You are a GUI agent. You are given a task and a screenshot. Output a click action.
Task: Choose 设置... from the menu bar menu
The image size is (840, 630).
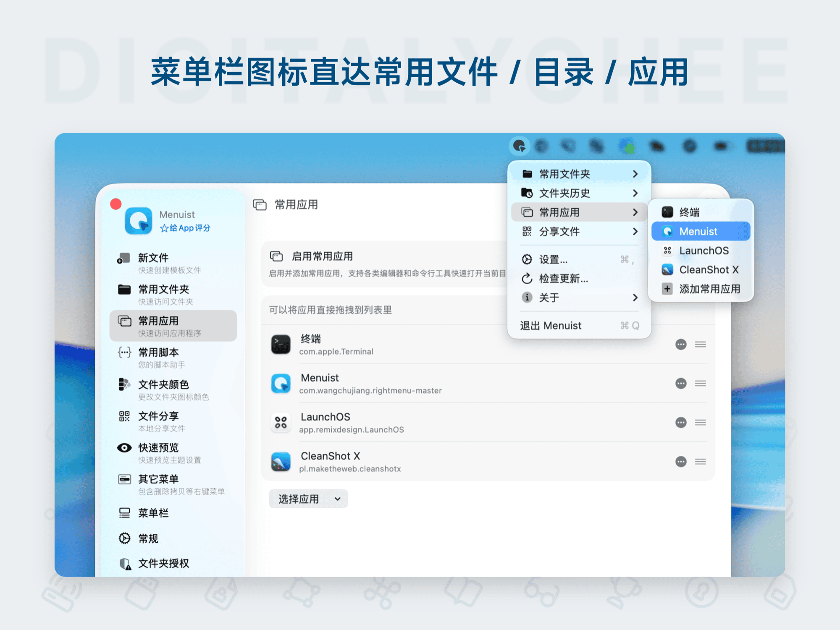click(579, 259)
